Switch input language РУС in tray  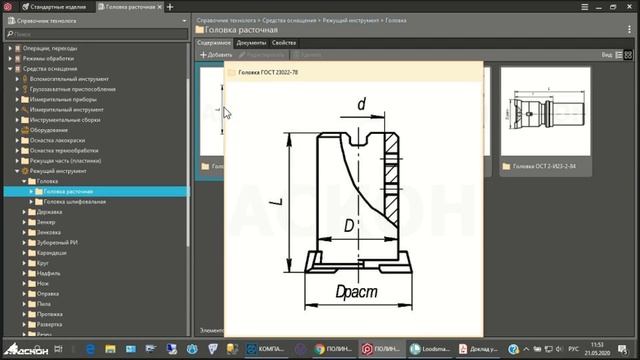pos(573,349)
